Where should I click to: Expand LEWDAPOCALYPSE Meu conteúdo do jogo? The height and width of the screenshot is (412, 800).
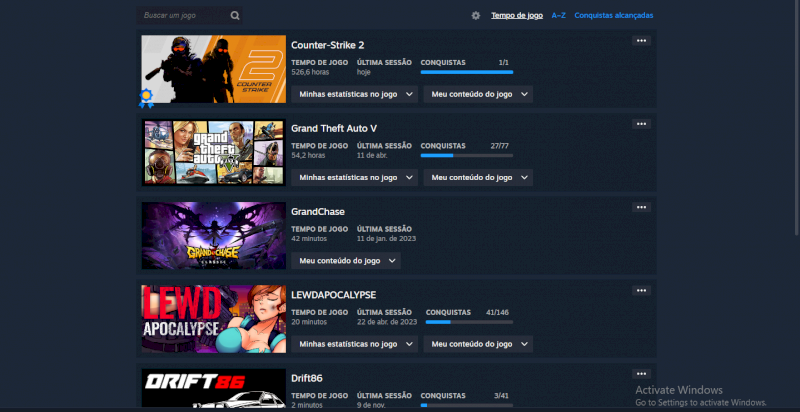(x=478, y=344)
